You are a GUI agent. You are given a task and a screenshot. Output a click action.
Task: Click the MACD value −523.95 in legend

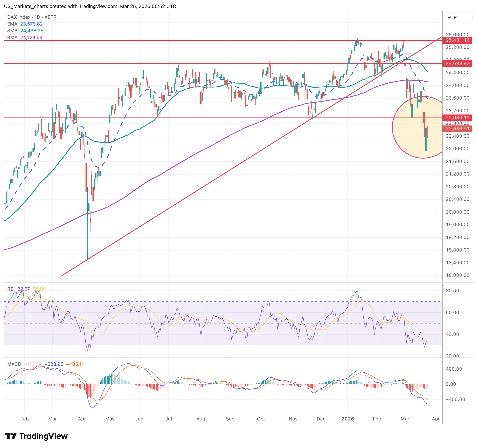pyautogui.click(x=54, y=364)
